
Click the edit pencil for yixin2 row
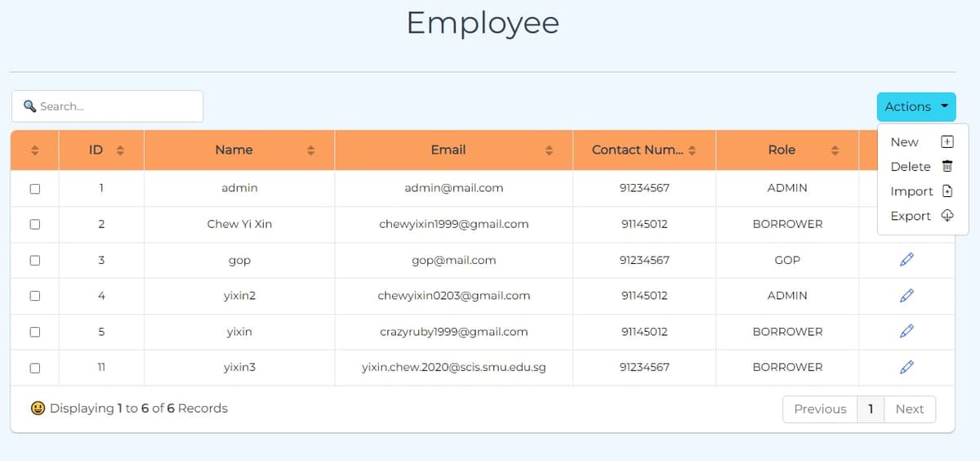[906, 296]
